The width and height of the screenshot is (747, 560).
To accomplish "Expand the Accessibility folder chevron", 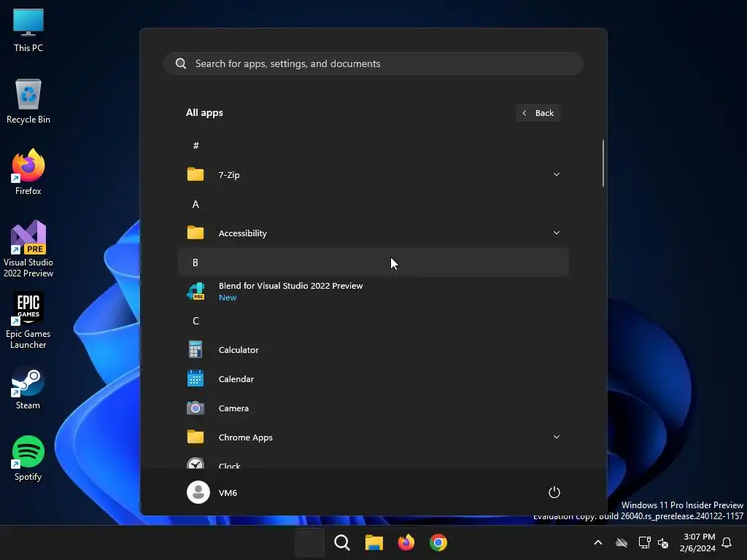I will point(556,233).
